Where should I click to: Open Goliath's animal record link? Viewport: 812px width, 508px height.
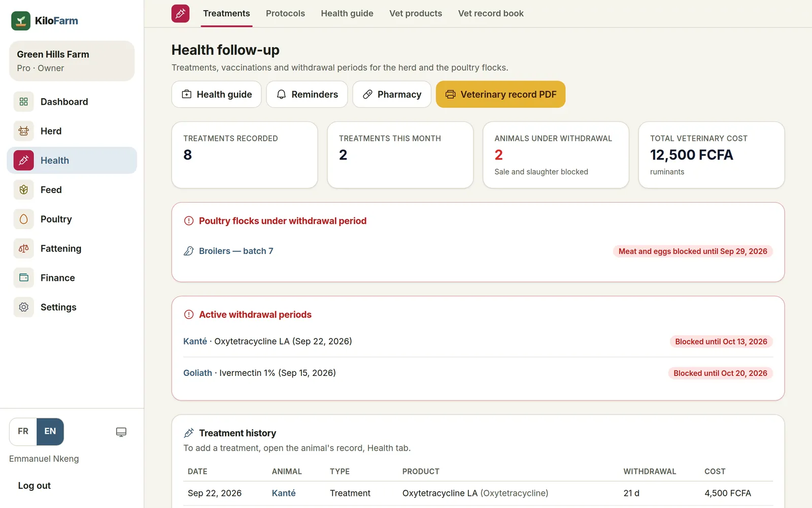pos(198,373)
